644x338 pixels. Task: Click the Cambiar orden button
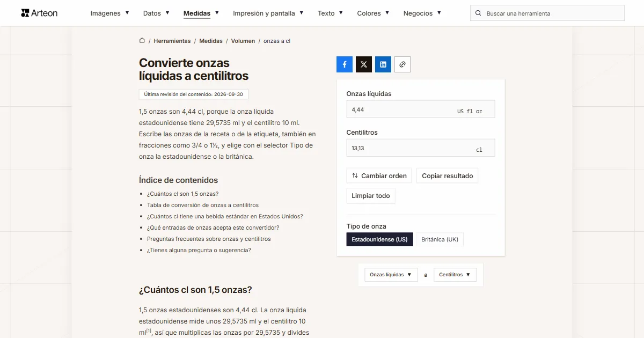[x=379, y=176]
